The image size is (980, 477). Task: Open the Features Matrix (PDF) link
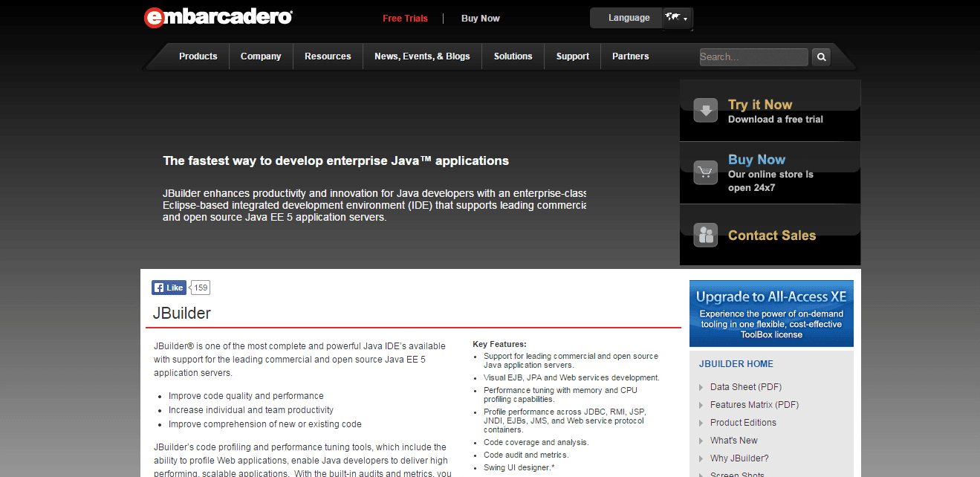coord(755,405)
